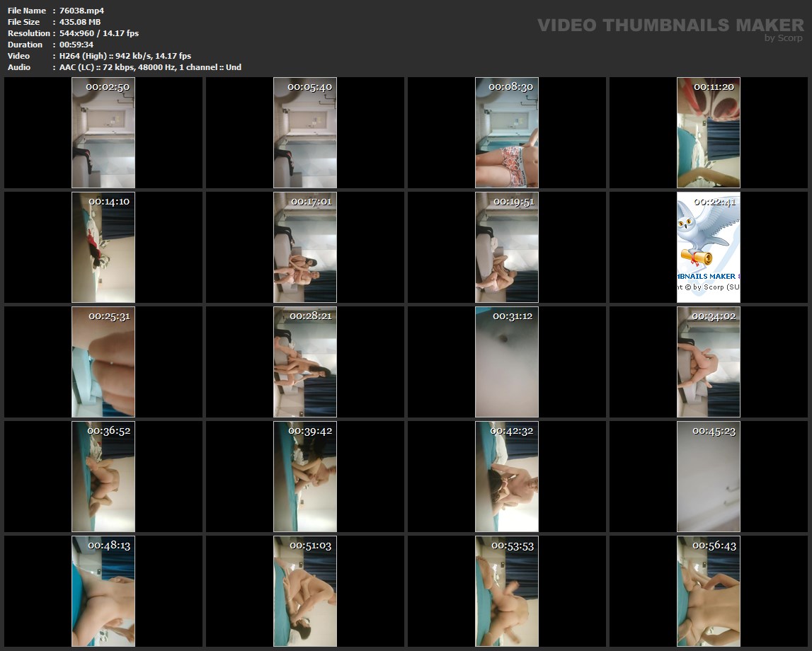Select the thumbnail timestamped 00:02:50
The width and height of the screenshot is (812, 651).
103,132
